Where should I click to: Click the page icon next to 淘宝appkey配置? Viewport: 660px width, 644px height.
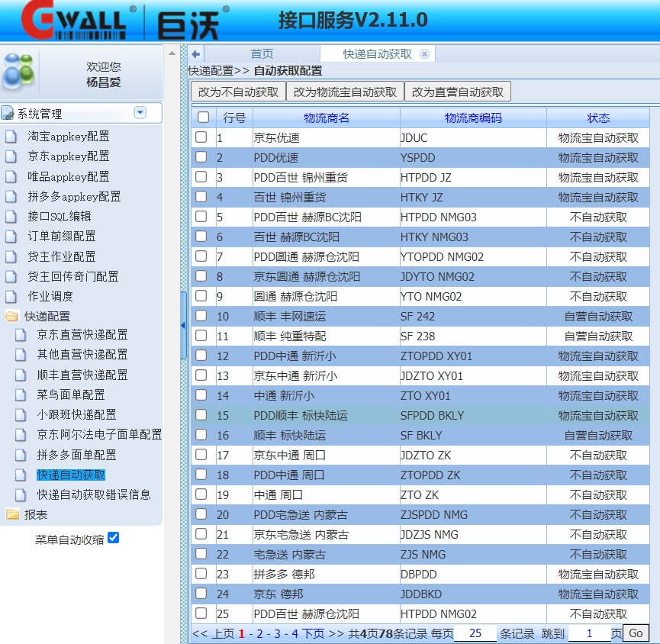pos(11,137)
